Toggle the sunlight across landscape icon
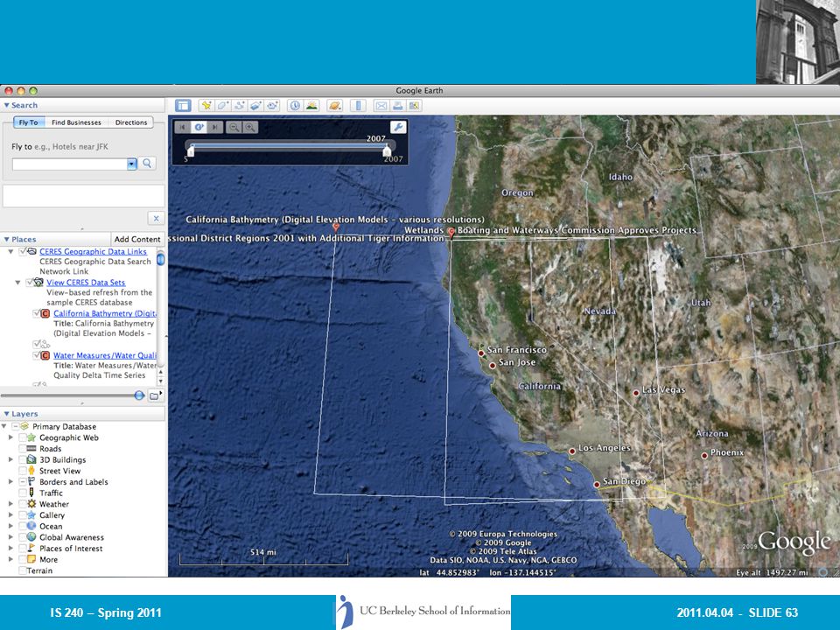This screenshot has height=630, width=840. pyautogui.click(x=311, y=106)
